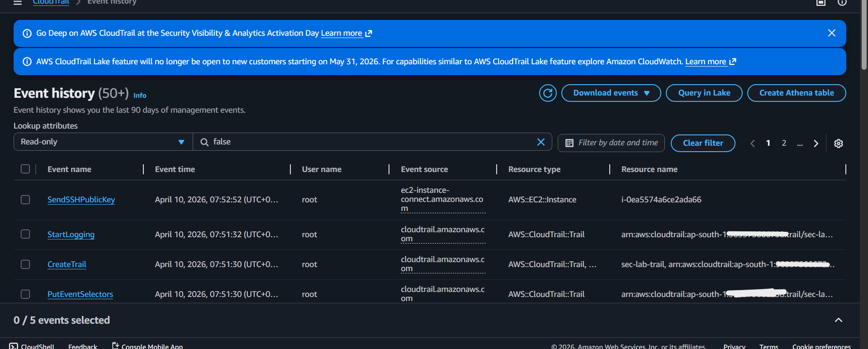Open the Privacy footer link

(734, 346)
